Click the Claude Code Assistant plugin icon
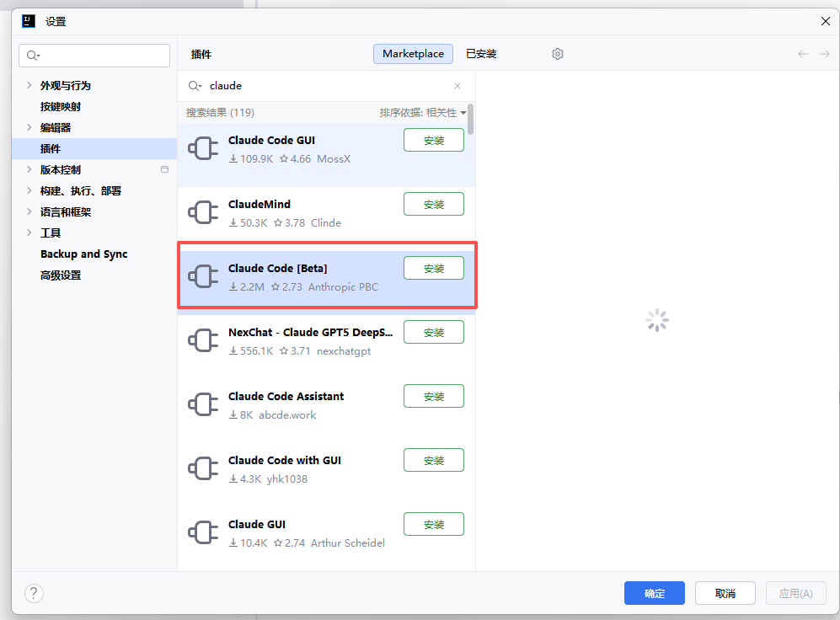840x620 pixels. (x=203, y=405)
